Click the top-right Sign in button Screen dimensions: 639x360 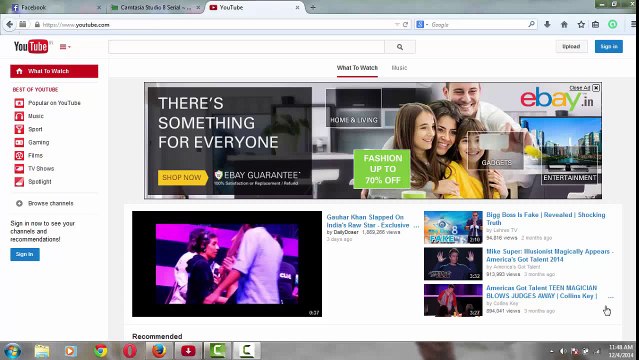tap(608, 46)
